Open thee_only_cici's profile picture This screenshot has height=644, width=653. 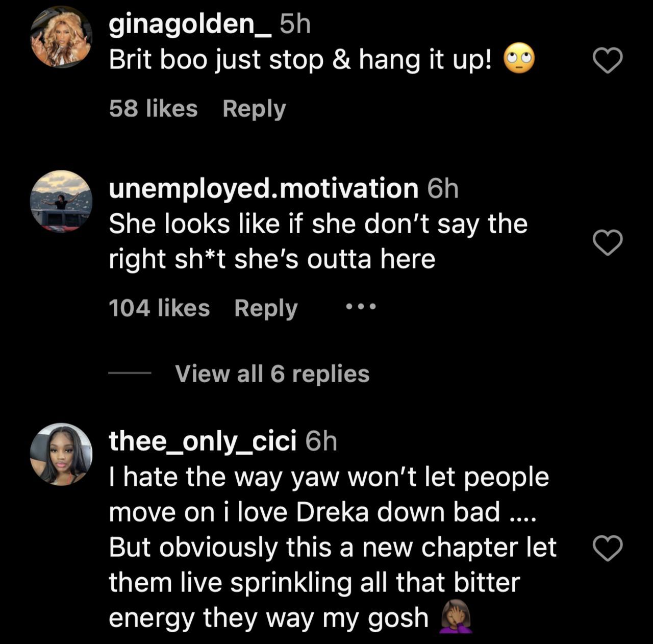[x=61, y=454]
